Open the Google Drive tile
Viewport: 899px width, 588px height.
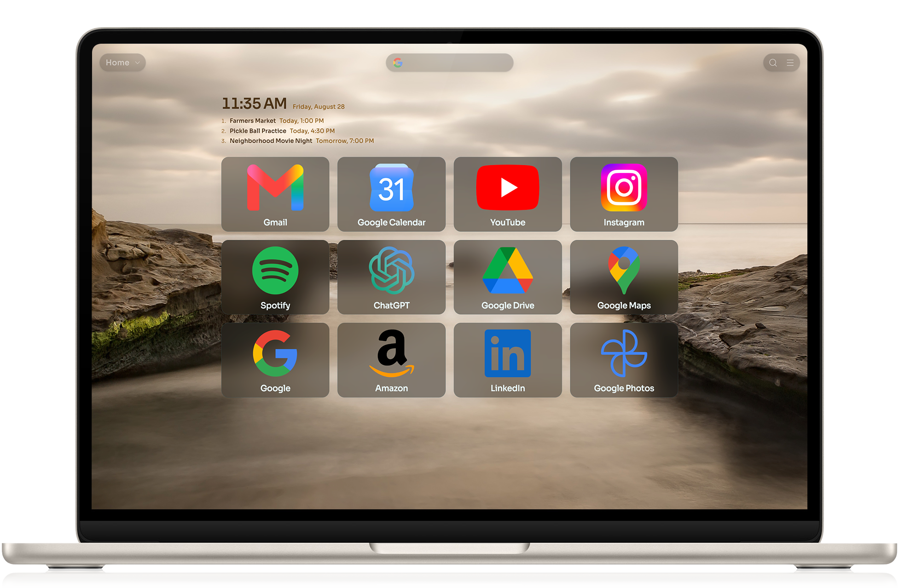[x=508, y=277]
